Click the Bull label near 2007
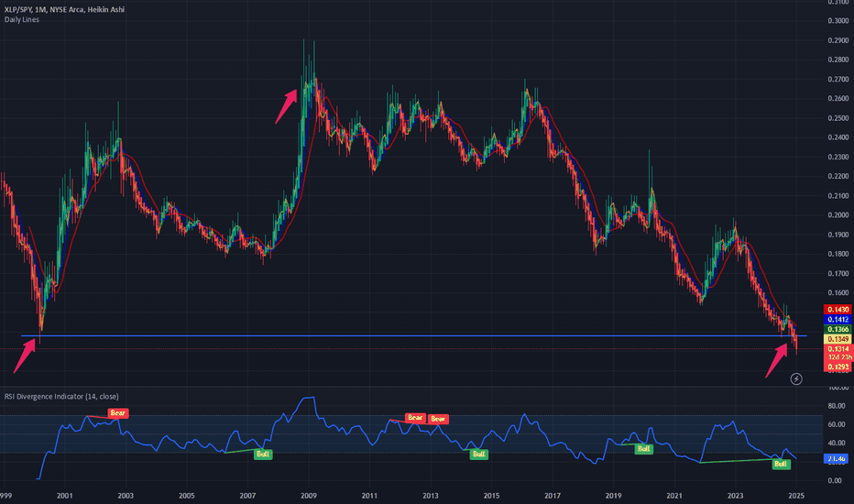 [262, 454]
